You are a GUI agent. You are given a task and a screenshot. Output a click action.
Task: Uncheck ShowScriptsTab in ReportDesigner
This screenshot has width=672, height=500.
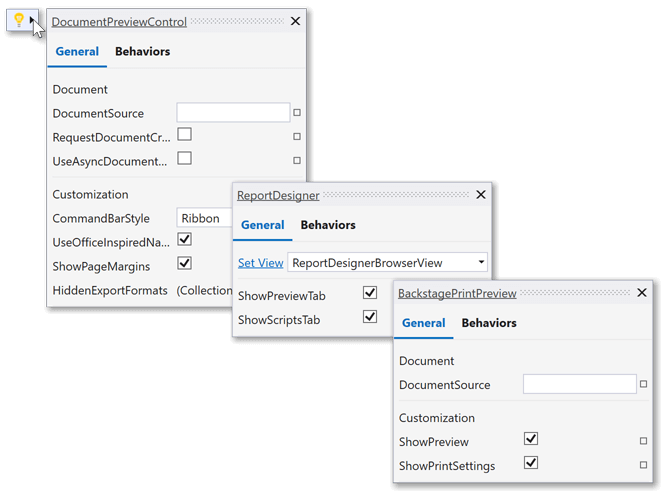(x=370, y=317)
